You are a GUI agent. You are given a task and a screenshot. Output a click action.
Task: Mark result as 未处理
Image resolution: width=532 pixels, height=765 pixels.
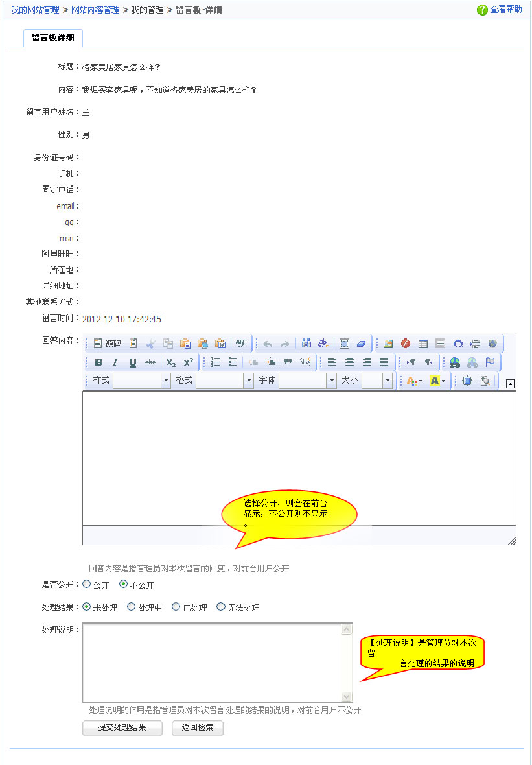[x=86, y=607]
